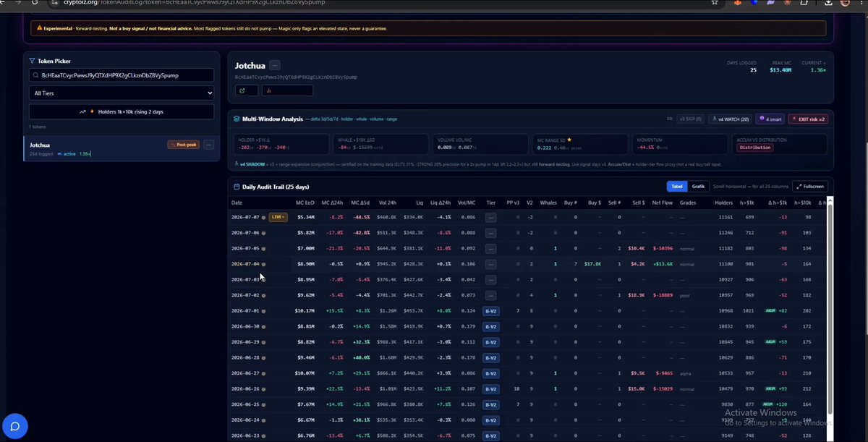
Task: Click the Daily Audit Trail calendar icon
Action: tap(237, 187)
